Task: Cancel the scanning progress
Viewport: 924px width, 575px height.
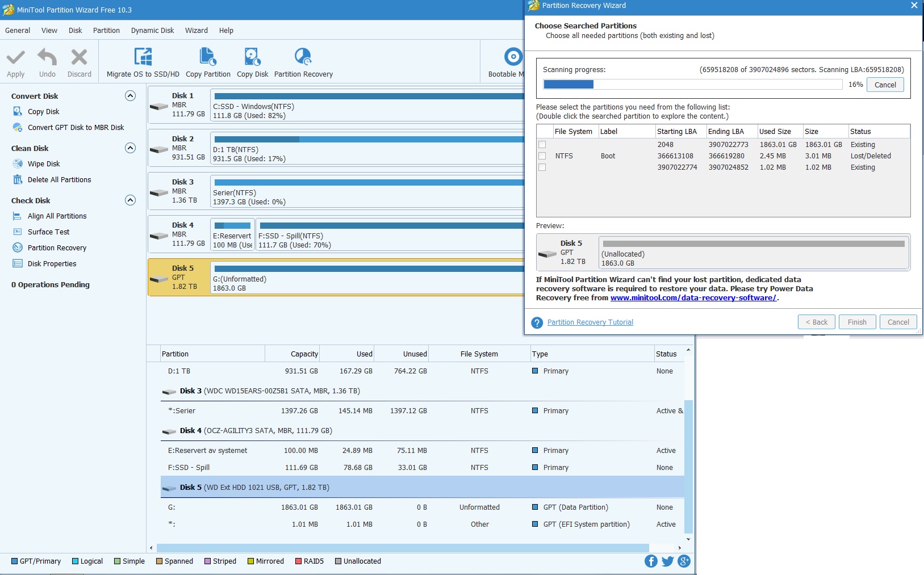Action: point(885,85)
